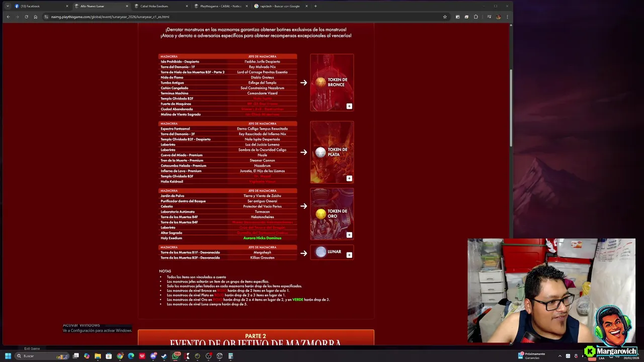Expand the Lunar token plus icon

tap(349, 255)
